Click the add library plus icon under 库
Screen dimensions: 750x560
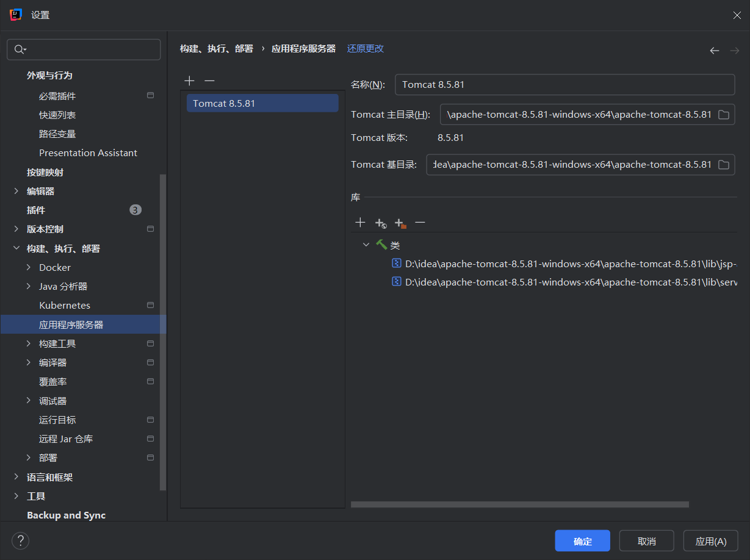pyautogui.click(x=360, y=223)
